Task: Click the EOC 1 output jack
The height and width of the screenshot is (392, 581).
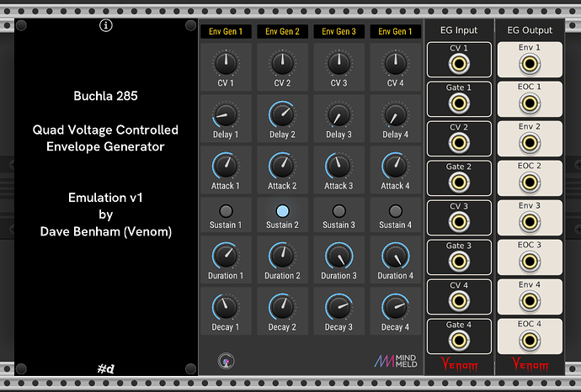Action: (530, 103)
